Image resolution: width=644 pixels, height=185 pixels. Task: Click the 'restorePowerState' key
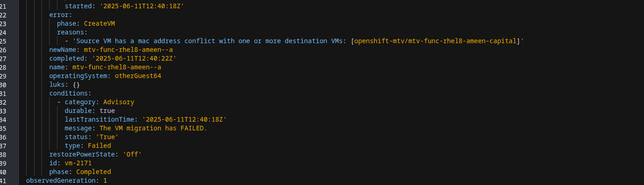84,155
